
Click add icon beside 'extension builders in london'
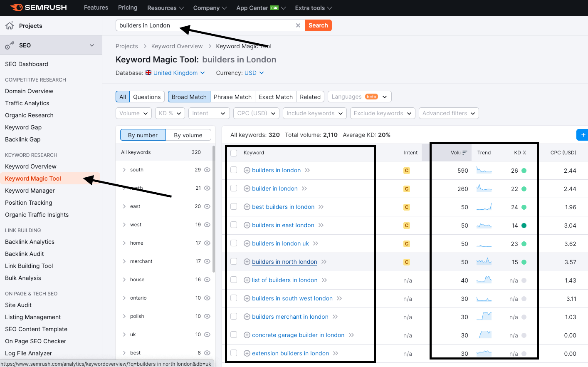pos(247,353)
